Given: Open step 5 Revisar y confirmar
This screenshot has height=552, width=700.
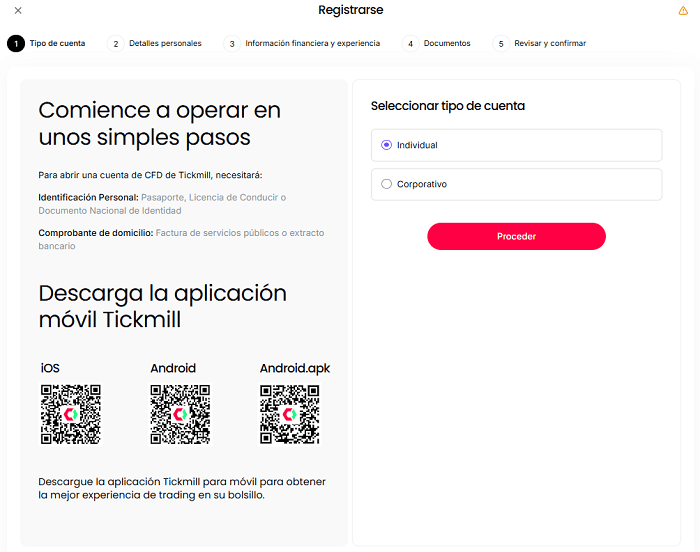Looking at the screenshot, I should pyautogui.click(x=539, y=43).
